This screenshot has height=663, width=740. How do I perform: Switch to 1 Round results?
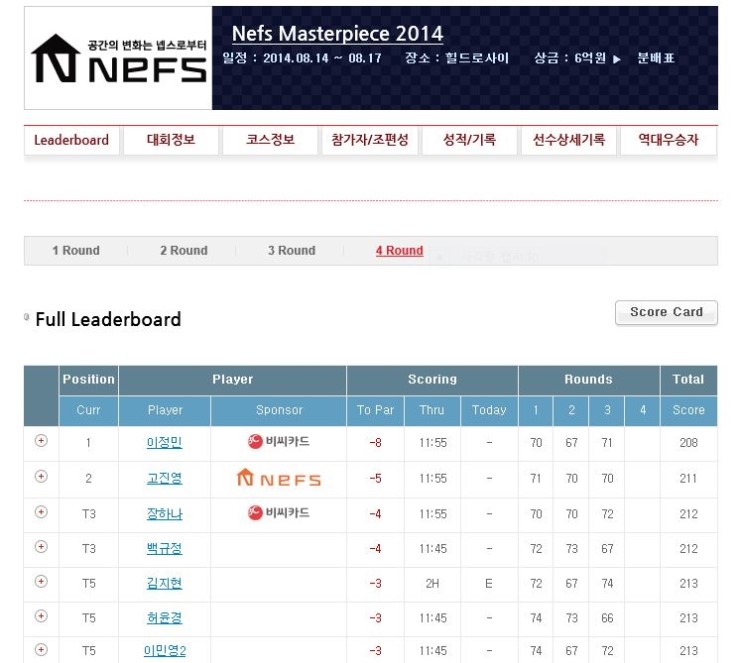[76, 251]
